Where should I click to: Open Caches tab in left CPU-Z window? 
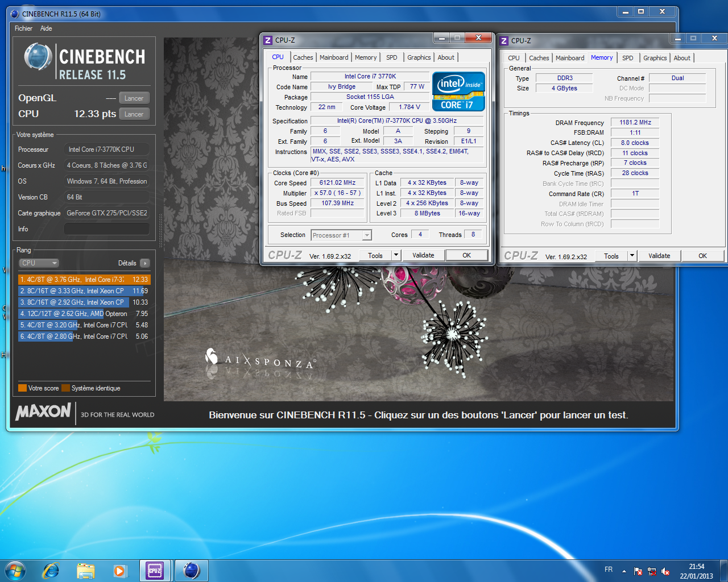coord(303,57)
